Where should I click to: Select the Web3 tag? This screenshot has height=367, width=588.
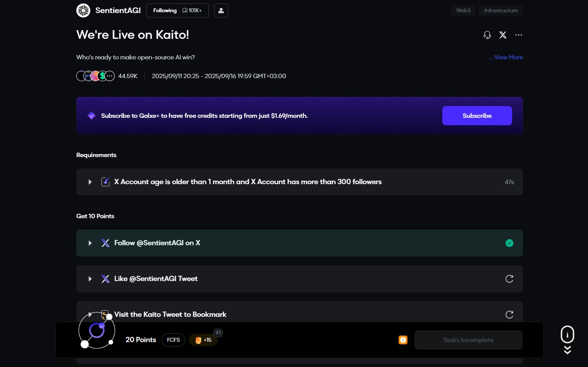[x=463, y=10]
